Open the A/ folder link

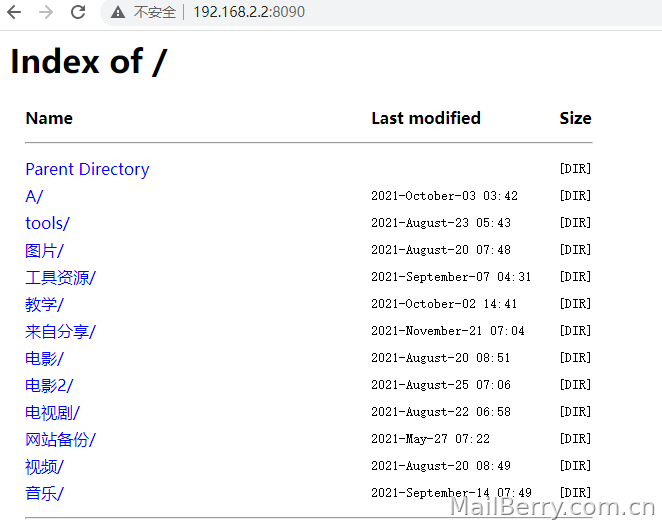34,196
